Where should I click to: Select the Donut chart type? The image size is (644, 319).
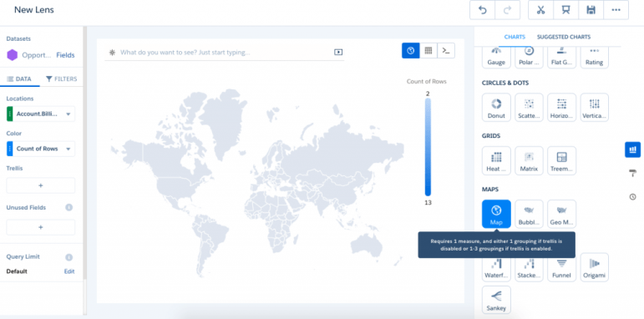(x=496, y=108)
